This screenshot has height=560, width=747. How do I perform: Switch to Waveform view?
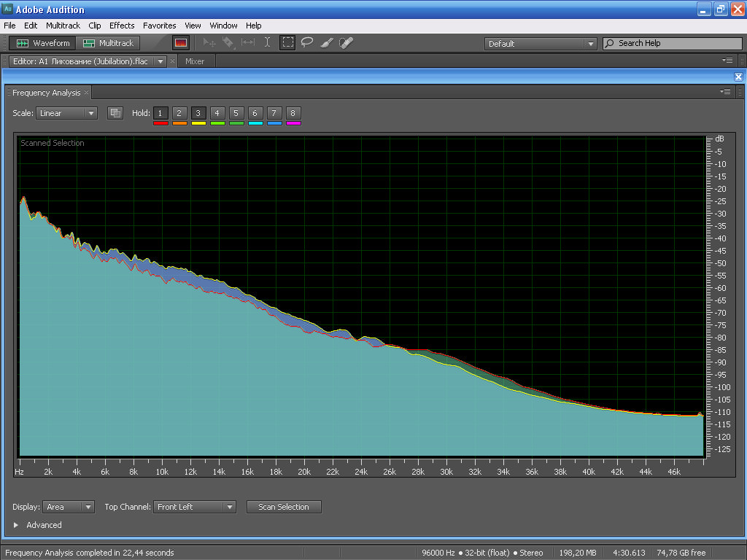pyautogui.click(x=44, y=43)
